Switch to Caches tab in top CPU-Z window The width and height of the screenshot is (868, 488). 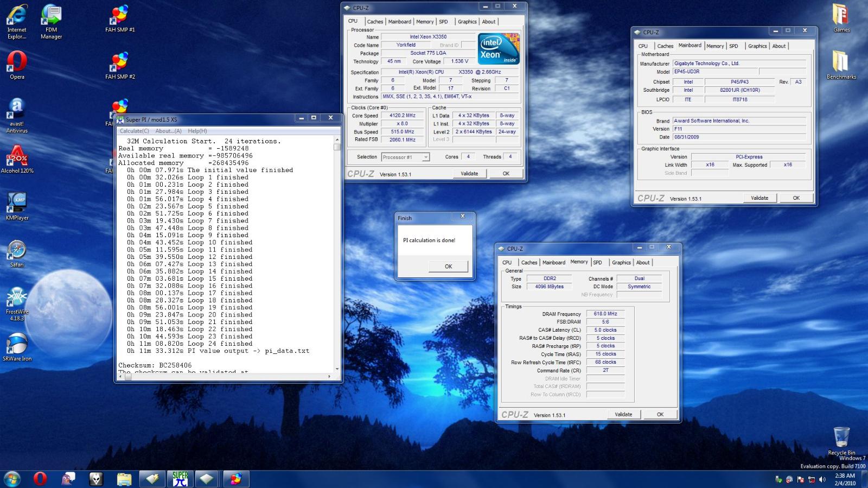pyautogui.click(x=375, y=22)
